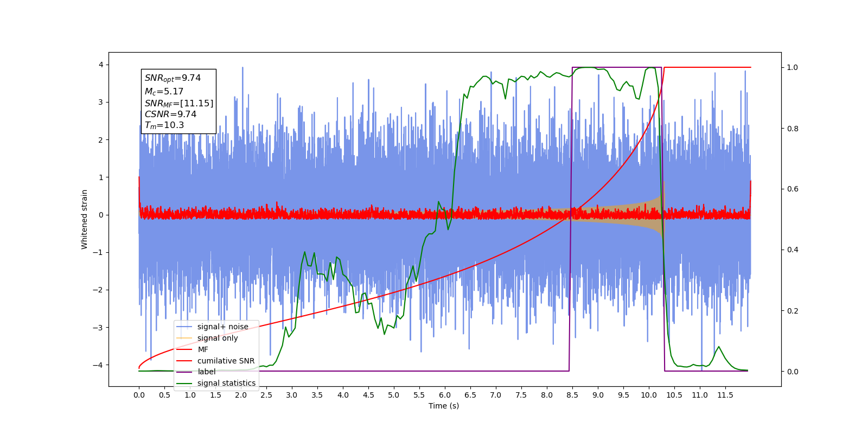868x434 pixels.
Task: Click the 10.5 tick on time axis
Action: click(x=674, y=395)
